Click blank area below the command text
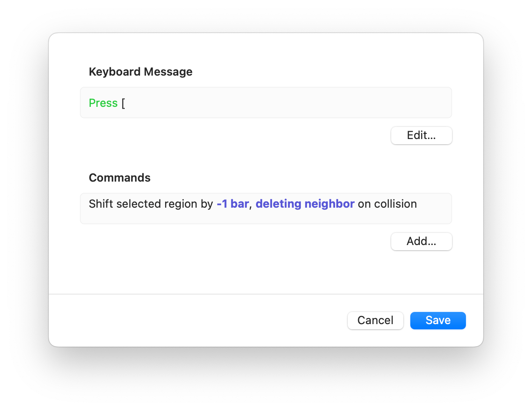Viewport: 532px width, 411px height. click(265, 216)
